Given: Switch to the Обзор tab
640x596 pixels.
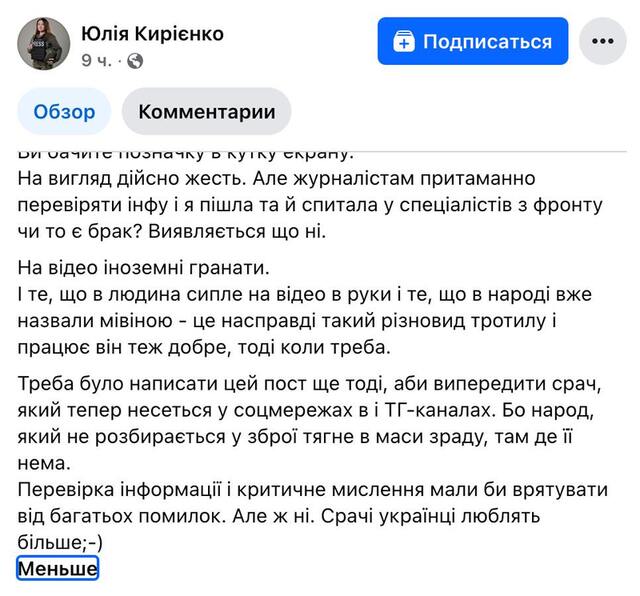Looking at the screenshot, I should point(65,112).
